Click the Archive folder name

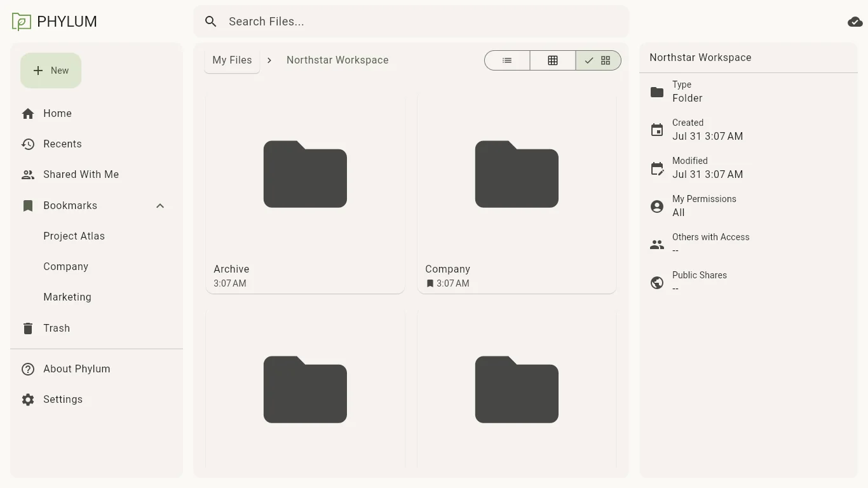coord(231,269)
